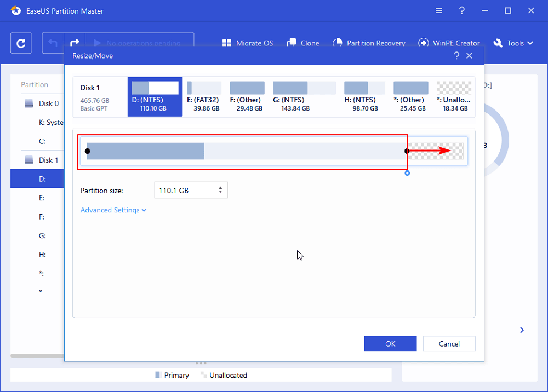Open the Migrate OS feature
The width and height of the screenshot is (548, 392).
click(247, 43)
